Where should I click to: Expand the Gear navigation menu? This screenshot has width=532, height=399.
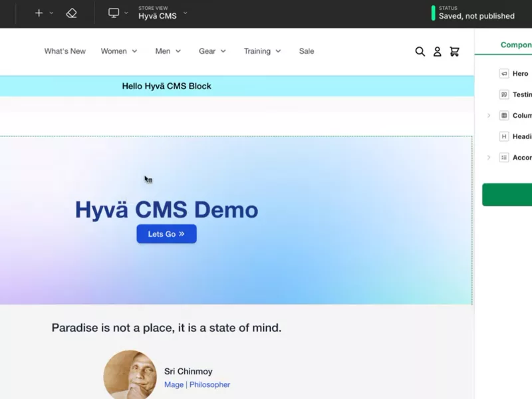coord(212,51)
